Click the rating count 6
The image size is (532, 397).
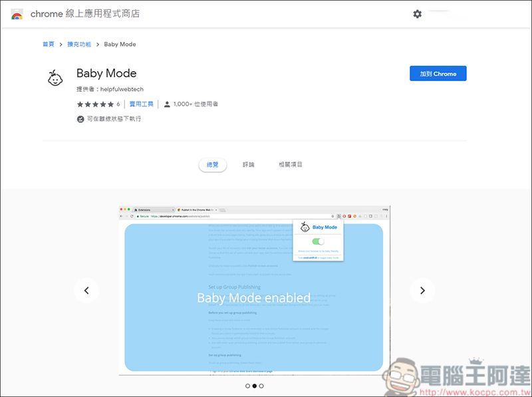[118, 104]
